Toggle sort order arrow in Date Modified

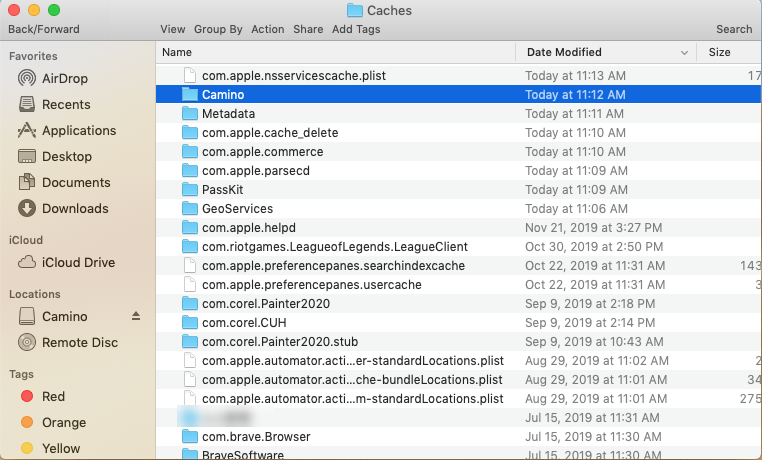coord(685,52)
